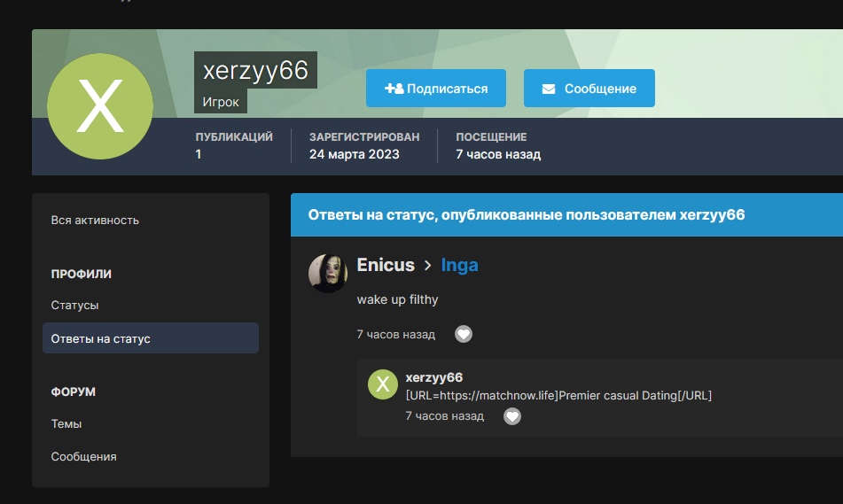This screenshot has height=504, width=843.
Task: Open Enicus's profile via the avatar photo
Action: 327,273
